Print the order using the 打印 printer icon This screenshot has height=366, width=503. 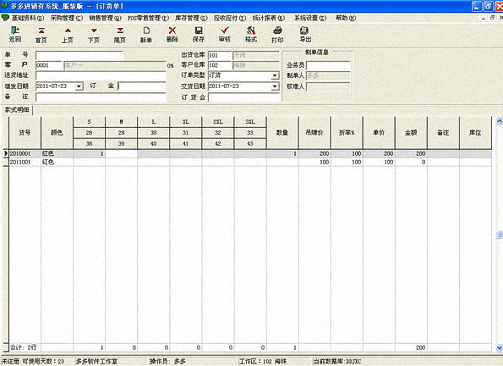277,34
